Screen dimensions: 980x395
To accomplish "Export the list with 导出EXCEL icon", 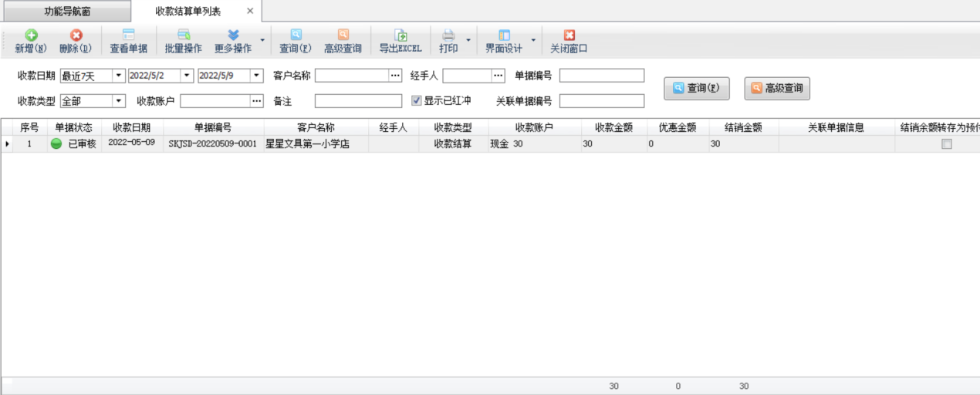I will (x=400, y=35).
